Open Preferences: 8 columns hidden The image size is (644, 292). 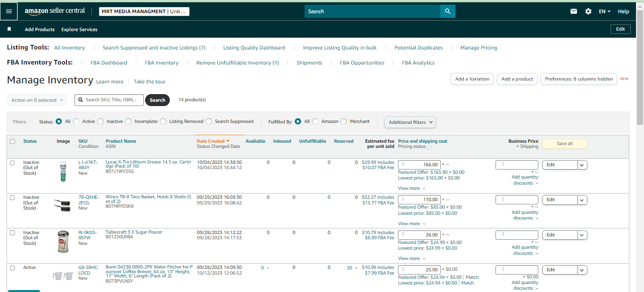point(579,79)
